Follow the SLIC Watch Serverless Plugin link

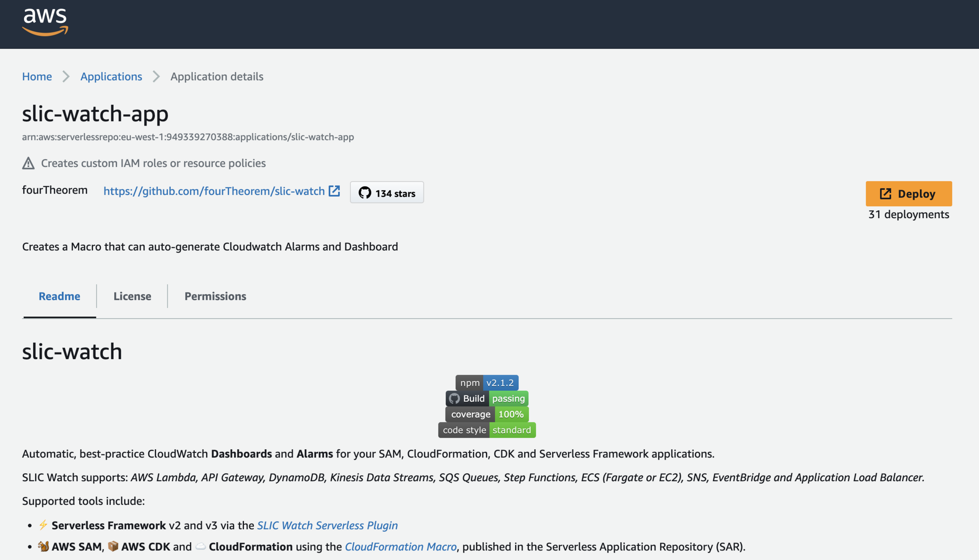[327, 525]
